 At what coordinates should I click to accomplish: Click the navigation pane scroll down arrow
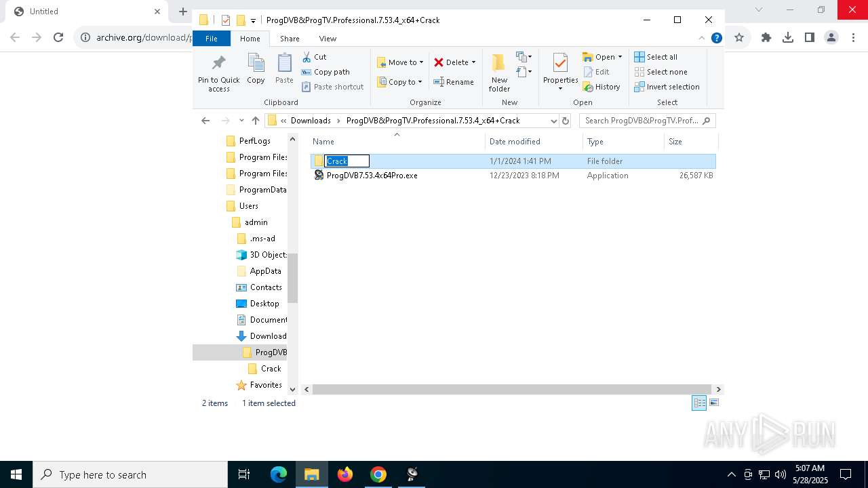pyautogui.click(x=293, y=389)
